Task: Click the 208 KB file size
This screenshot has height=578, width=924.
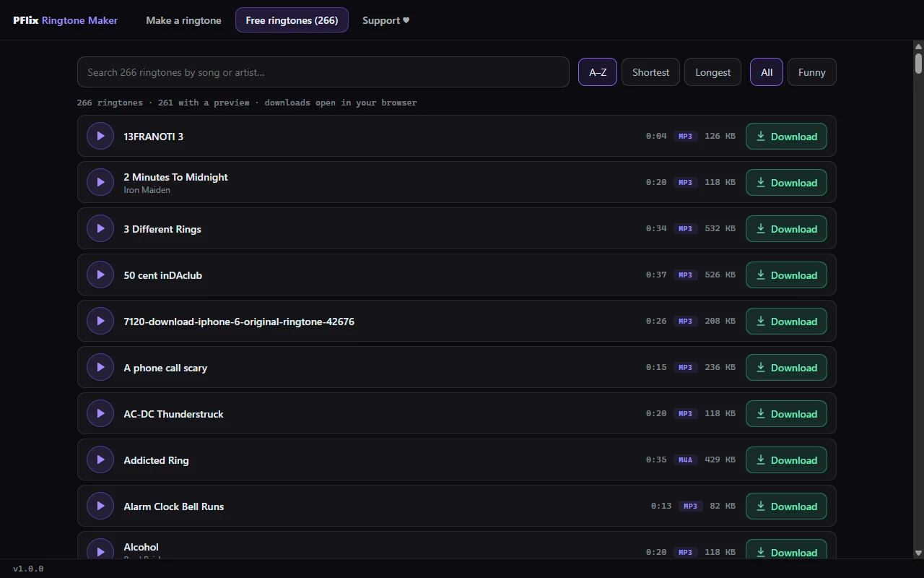Action: pyautogui.click(x=720, y=321)
